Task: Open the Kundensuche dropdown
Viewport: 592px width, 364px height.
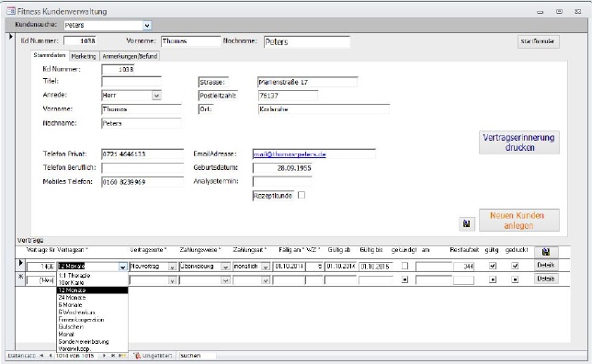Action: point(147,26)
